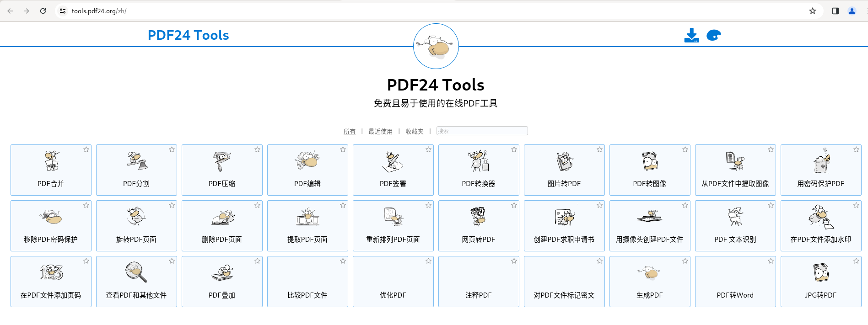Toggle favorite star on 旋转PDF页面 tile
Viewport: 868px width, 325px height.
(172, 205)
